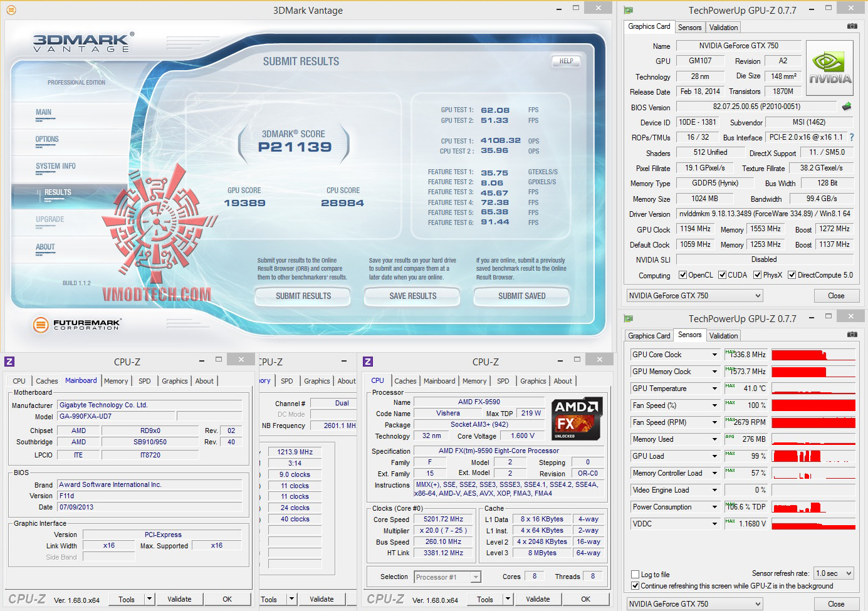Select the RESULTS sidebar item in 3DMark Vantage
868x611 pixels.
[58, 193]
